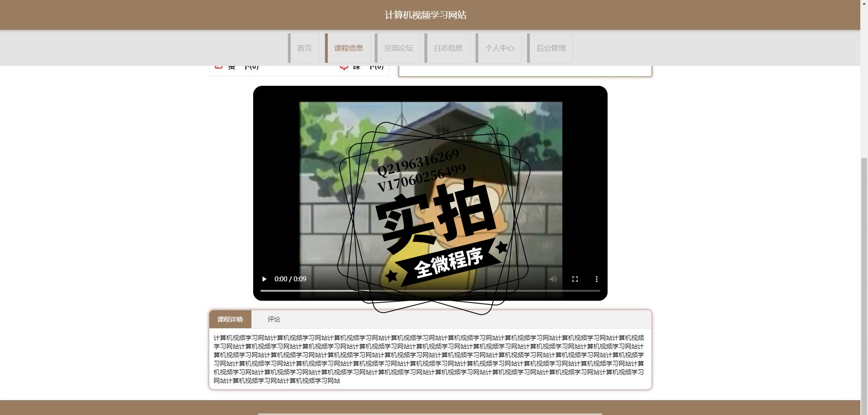This screenshot has height=415, width=868.
Task: Mute the video volume
Action: [553, 279]
